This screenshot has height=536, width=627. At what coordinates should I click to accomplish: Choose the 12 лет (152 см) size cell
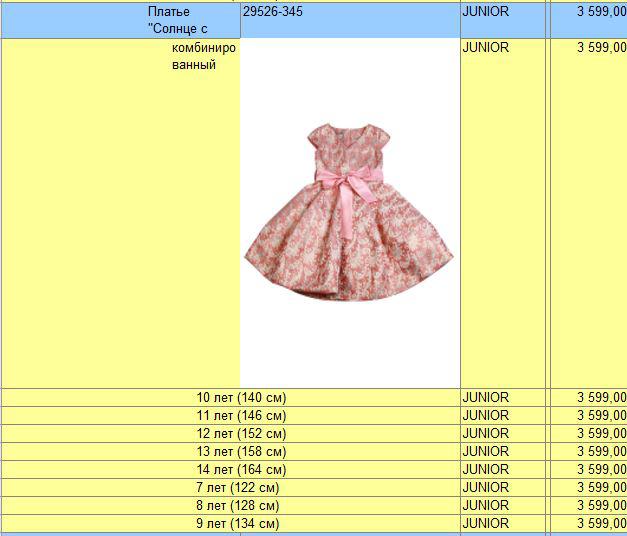(x=241, y=434)
